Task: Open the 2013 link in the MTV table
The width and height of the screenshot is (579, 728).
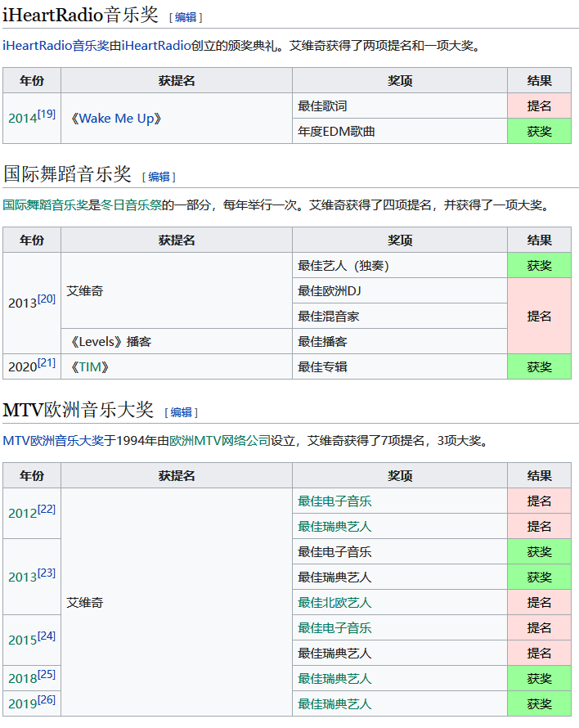Action: (x=22, y=577)
